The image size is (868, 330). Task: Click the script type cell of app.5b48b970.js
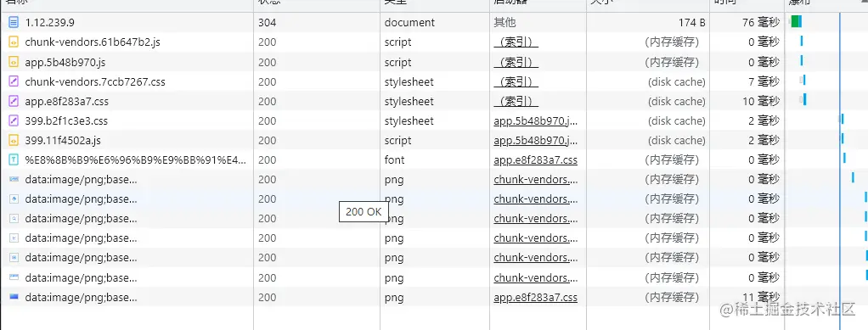pyautogui.click(x=398, y=63)
